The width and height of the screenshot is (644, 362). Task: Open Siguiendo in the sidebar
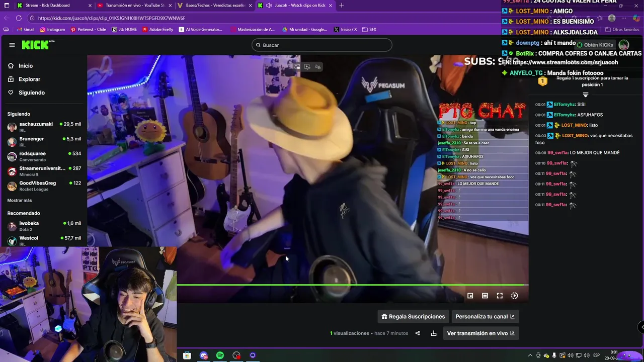[x=26, y=93]
